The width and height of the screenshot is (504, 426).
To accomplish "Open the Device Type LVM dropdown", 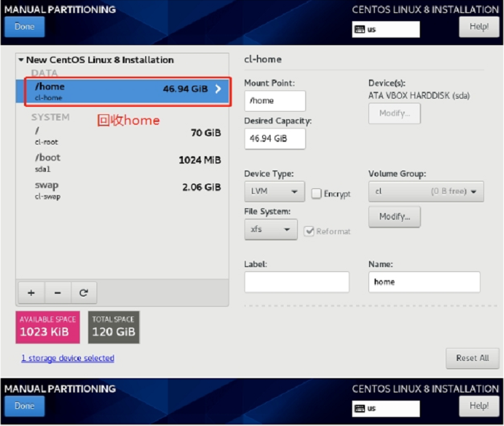I will point(275,191).
